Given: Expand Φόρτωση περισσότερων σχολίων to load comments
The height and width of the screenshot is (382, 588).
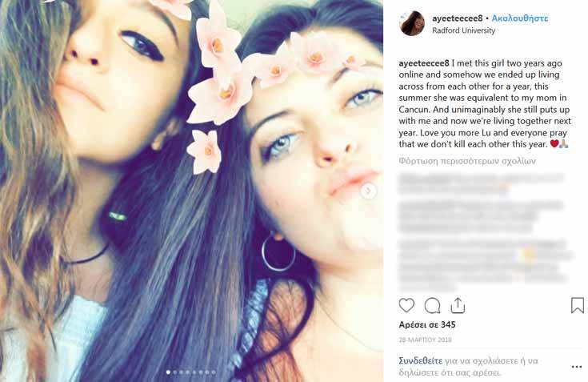Looking at the screenshot, I should pos(467,161).
